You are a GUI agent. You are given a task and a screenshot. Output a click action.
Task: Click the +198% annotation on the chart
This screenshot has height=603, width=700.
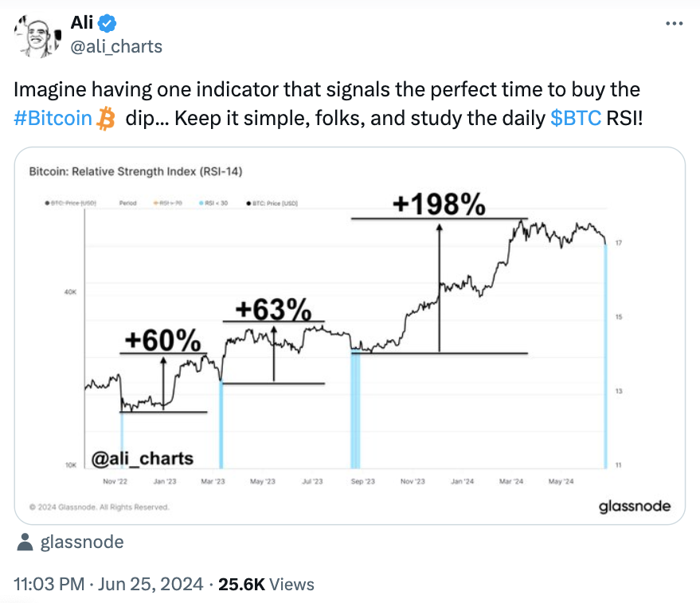tap(440, 205)
